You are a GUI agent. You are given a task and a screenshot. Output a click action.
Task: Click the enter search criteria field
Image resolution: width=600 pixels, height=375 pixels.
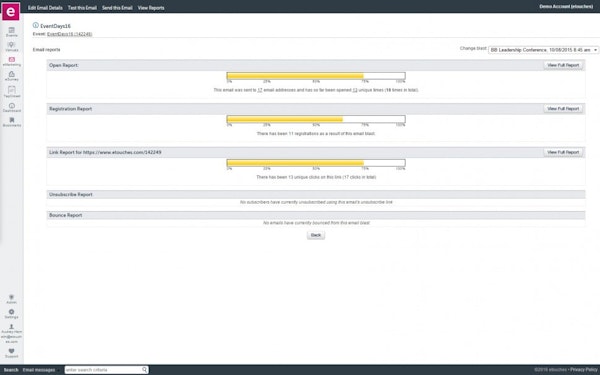tap(103, 370)
